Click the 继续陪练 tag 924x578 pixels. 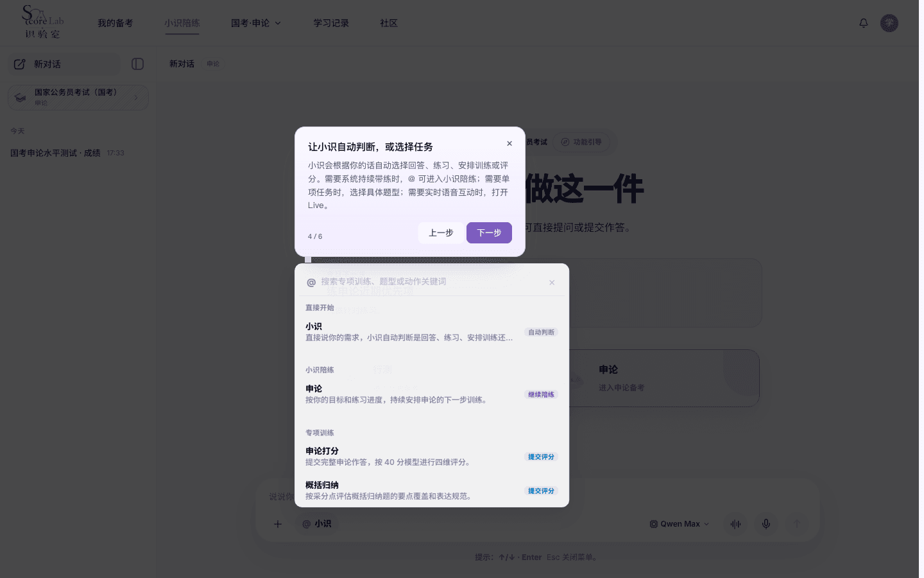541,394
